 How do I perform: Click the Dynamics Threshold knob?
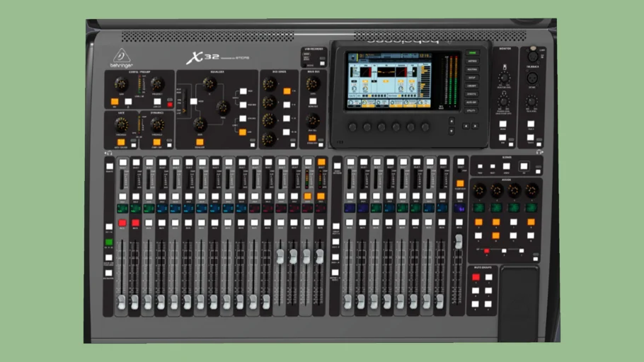click(157, 124)
